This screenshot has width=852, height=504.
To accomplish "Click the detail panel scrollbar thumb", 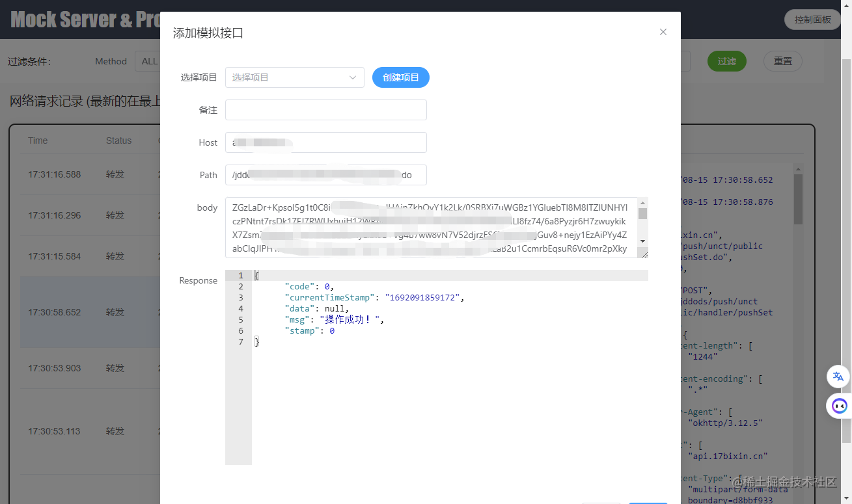I will pyautogui.click(x=798, y=200).
